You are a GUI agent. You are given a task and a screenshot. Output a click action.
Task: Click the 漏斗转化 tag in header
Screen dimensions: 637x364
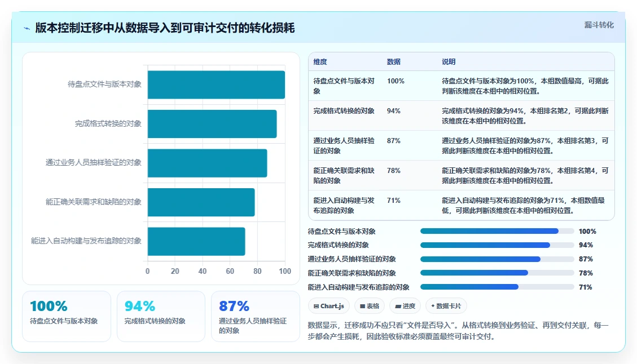tap(599, 25)
